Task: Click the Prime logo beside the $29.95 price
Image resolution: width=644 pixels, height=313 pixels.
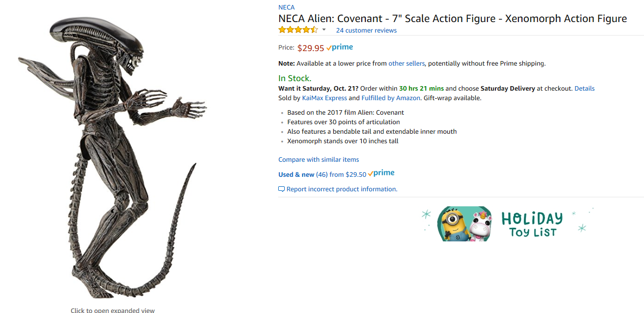Action: click(340, 48)
